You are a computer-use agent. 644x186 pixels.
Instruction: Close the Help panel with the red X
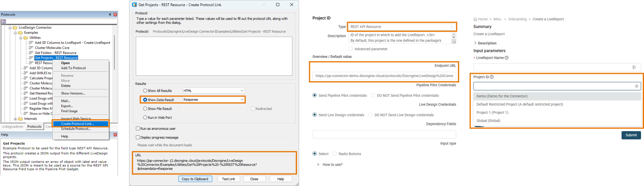point(115,134)
